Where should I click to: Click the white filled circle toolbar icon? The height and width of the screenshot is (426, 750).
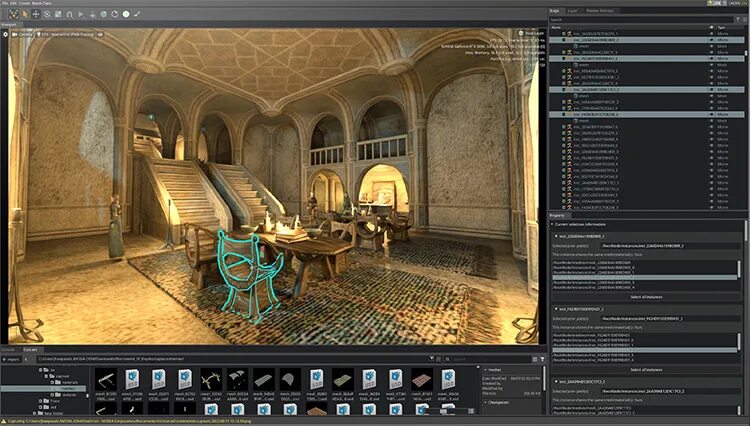coord(126,14)
